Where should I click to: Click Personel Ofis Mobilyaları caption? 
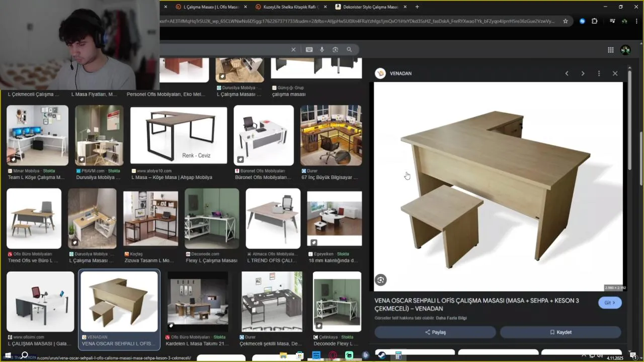click(x=166, y=94)
